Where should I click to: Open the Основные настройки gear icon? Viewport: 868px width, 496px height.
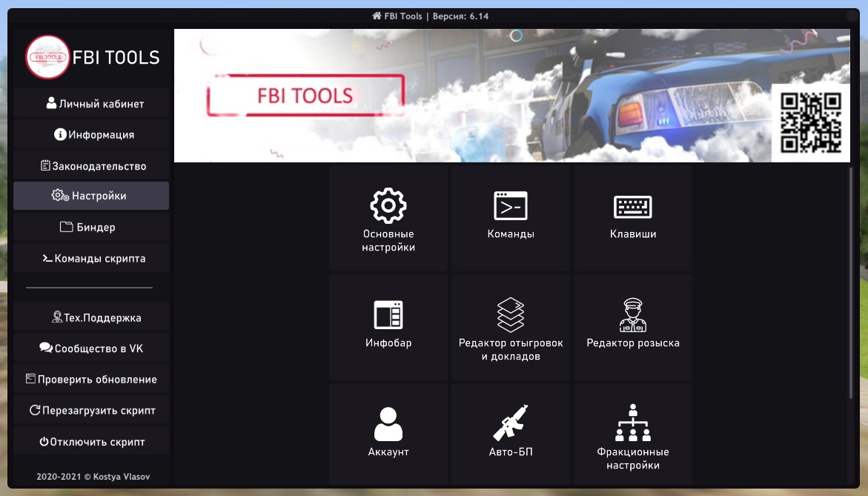tap(388, 205)
